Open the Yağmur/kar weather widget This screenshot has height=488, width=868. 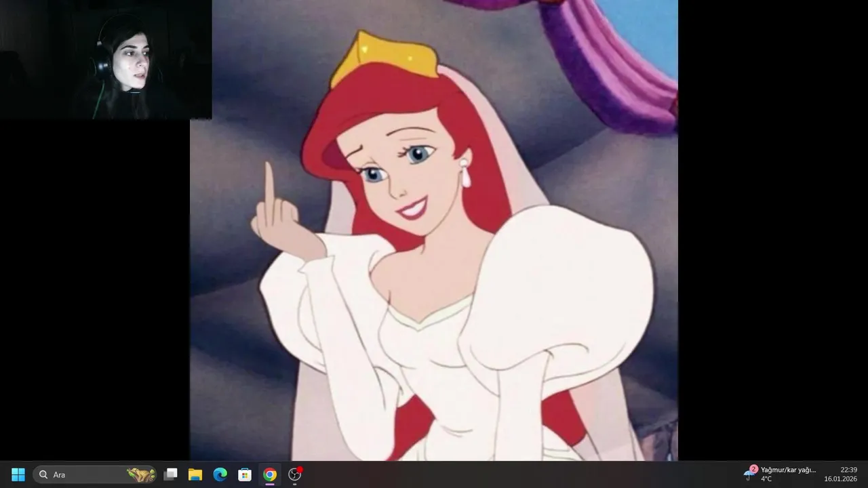(780, 474)
